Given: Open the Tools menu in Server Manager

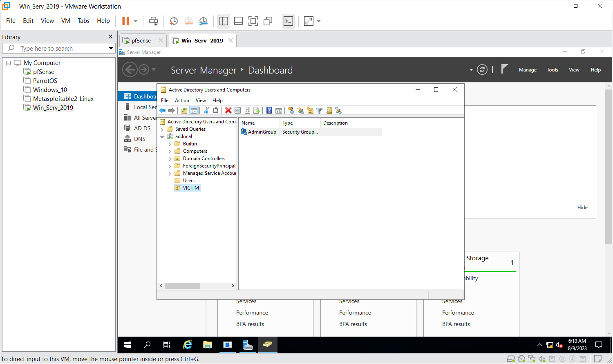Looking at the screenshot, I should [x=553, y=70].
